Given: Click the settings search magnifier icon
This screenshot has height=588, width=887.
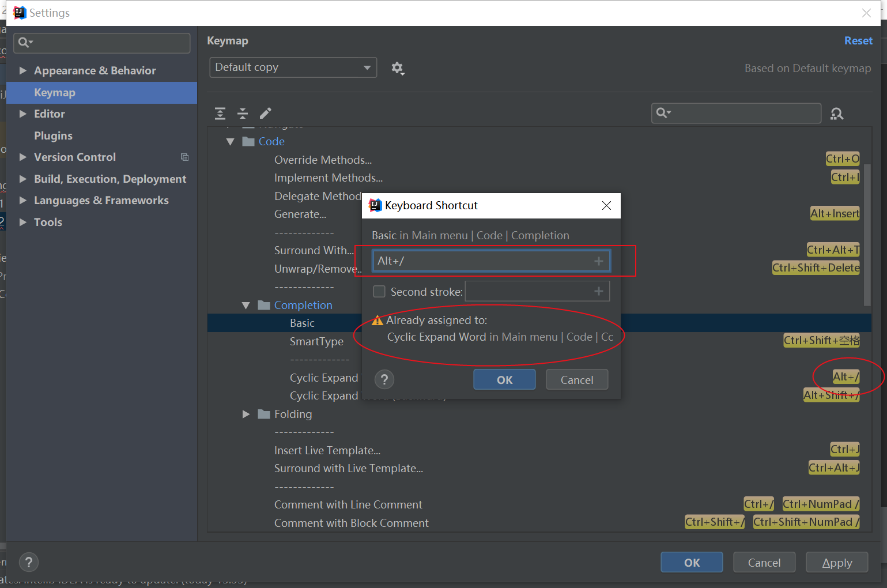Looking at the screenshot, I should click(x=25, y=43).
